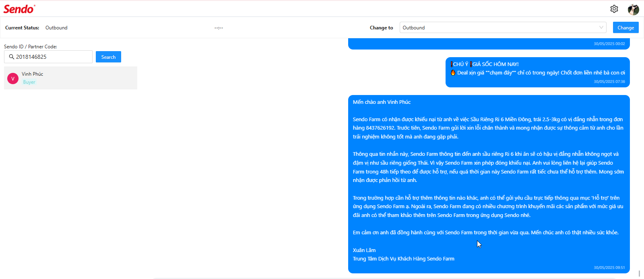644x279 pixels.
Task: Click the Search button
Action: pos(108,57)
